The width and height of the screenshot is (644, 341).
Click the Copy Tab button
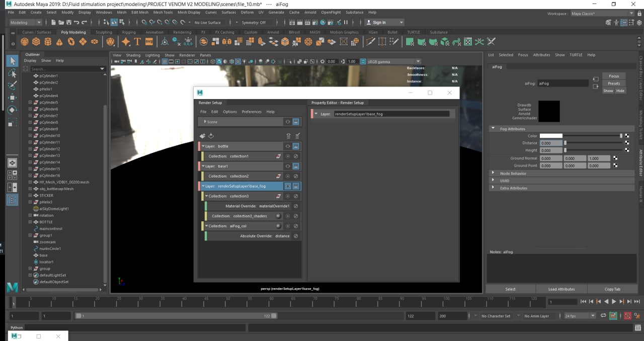pyautogui.click(x=612, y=289)
